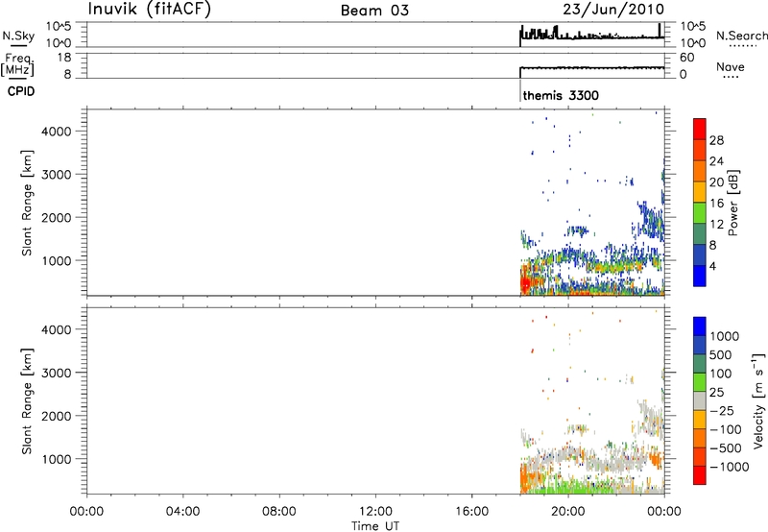768x532 pixels.
Task: Click the '20:00' time tick label
Action: (568, 512)
